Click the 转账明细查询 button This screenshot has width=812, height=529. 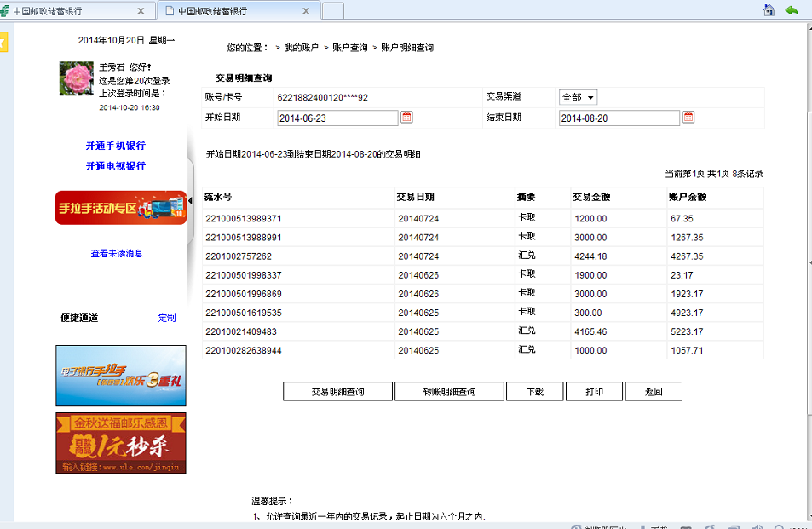coord(449,392)
